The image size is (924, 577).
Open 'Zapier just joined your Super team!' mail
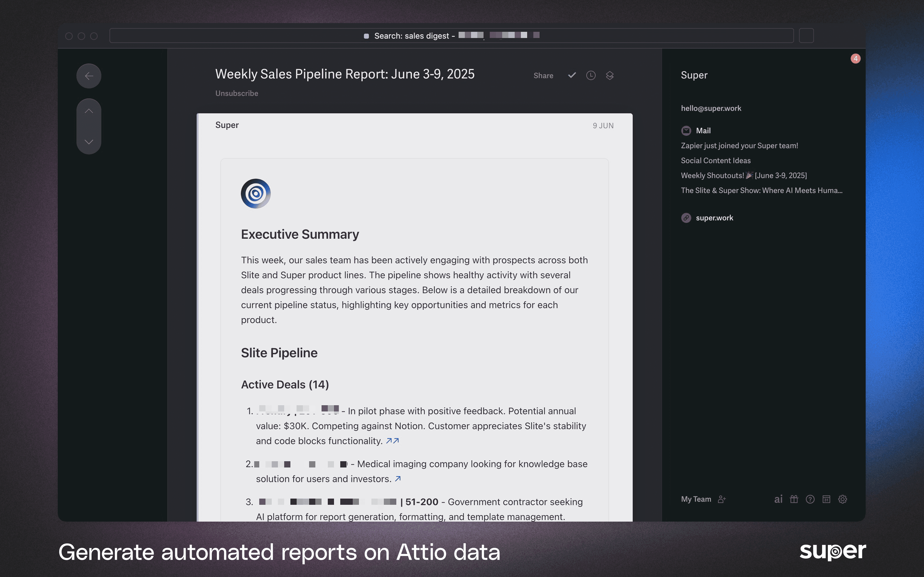coord(739,146)
